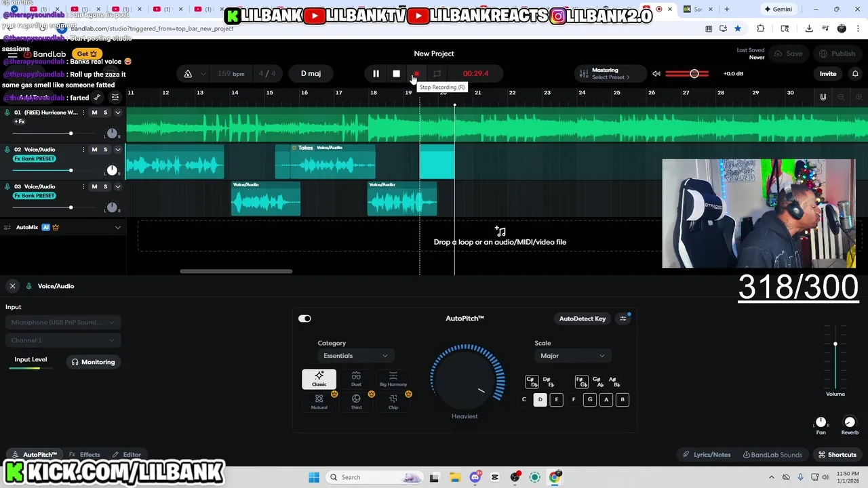
Task: Switch AutoPitch on/off toggle
Action: click(x=304, y=319)
